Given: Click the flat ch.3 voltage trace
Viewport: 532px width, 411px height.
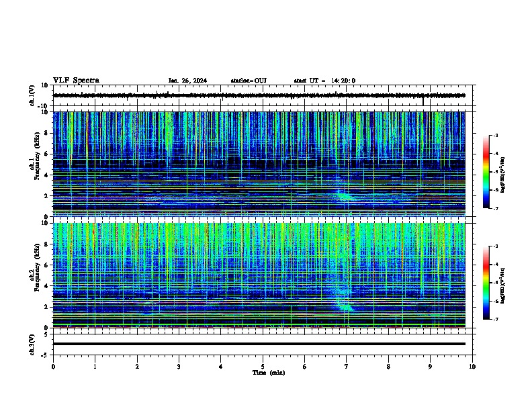Looking at the screenshot, I should [259, 344].
